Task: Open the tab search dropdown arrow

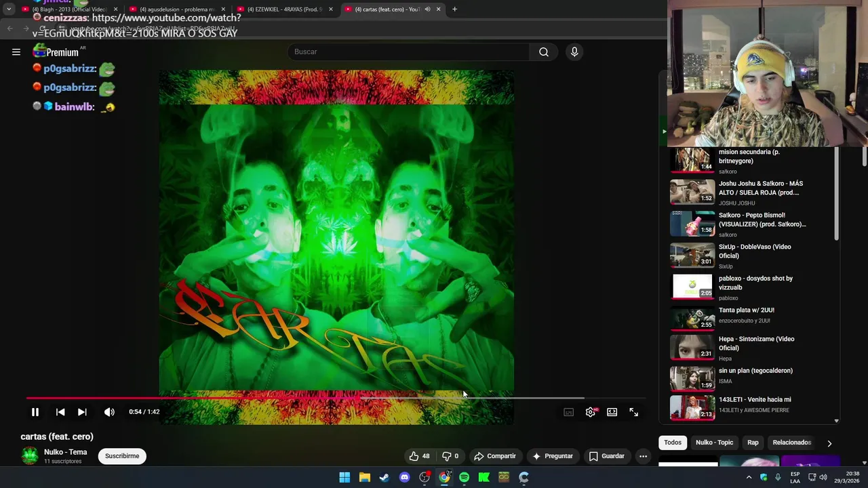Action: click(x=9, y=9)
